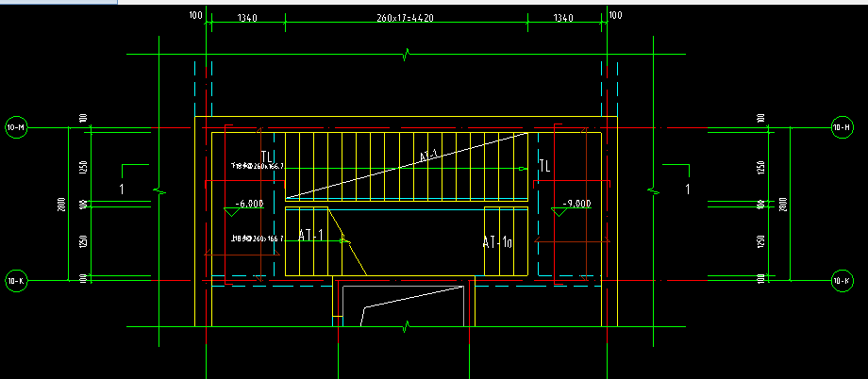Select the left-side 10-K axis bubble
This screenshot has width=868, height=379.
click(x=16, y=281)
